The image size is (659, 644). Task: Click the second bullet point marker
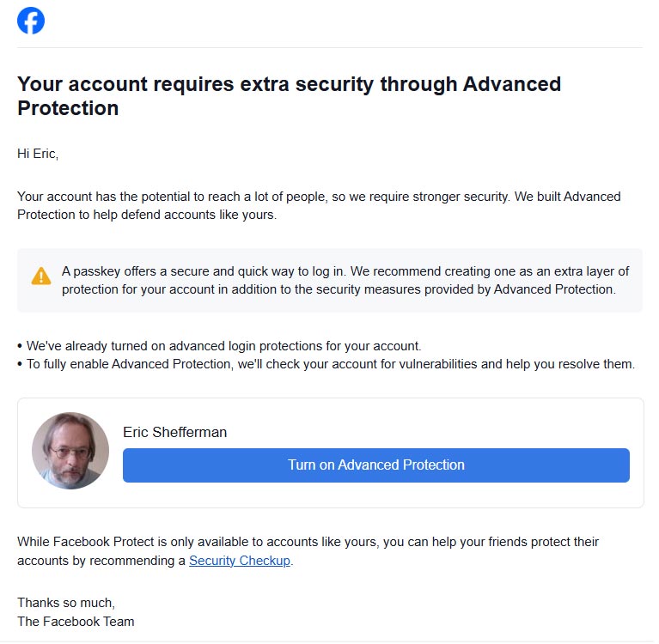point(20,365)
